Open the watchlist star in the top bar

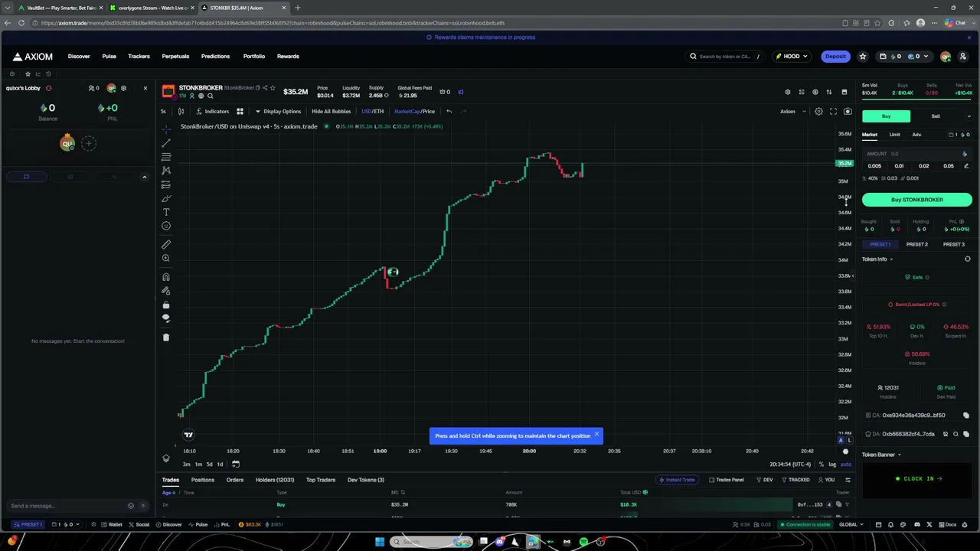tap(863, 57)
